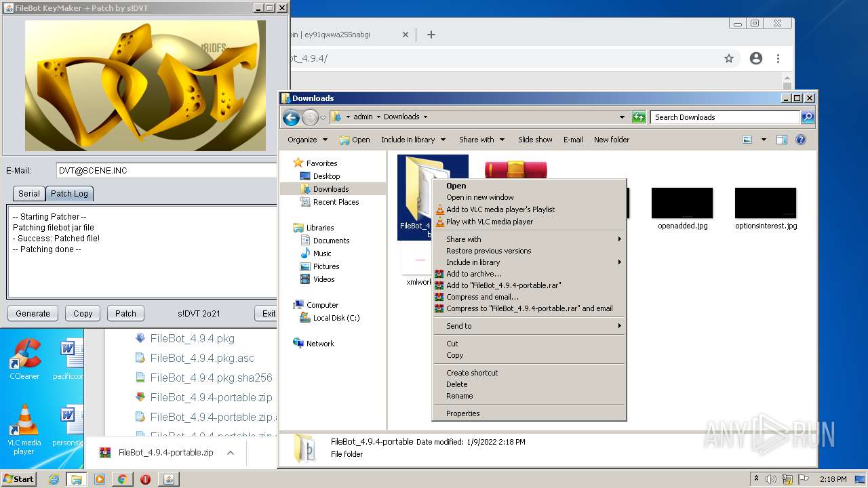This screenshot has height=488, width=868.
Task: Click Internet Explorer icon on taskbar
Action: [x=54, y=479]
